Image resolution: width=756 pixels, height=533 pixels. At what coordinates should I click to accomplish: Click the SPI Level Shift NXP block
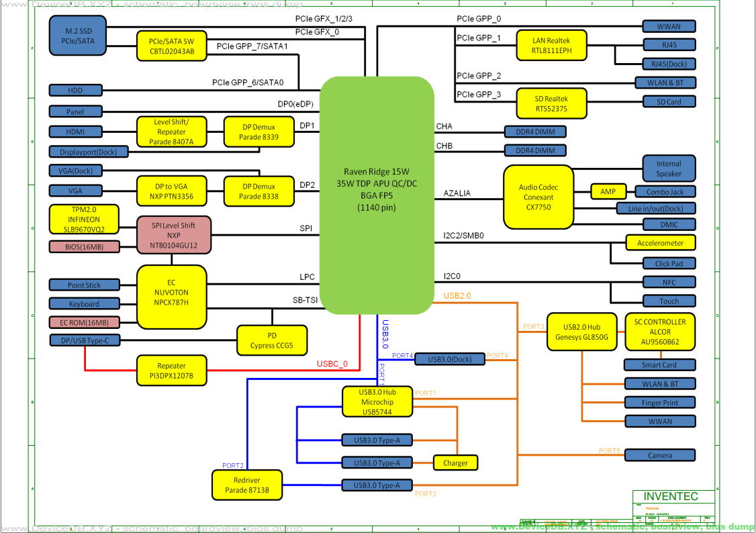(174, 236)
